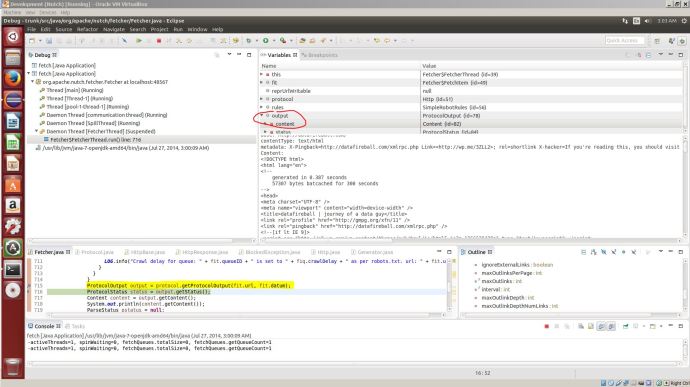Open the Debug view menu dropdown arrow
The height and width of the screenshot is (387, 690).
coord(229,55)
